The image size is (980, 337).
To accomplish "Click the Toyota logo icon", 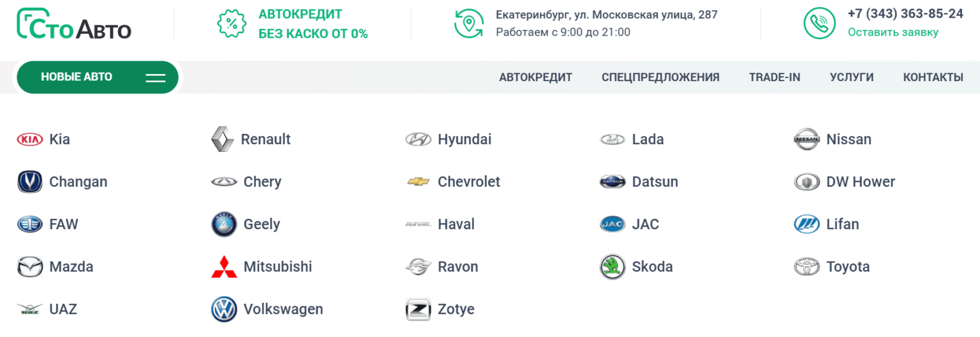I will tap(806, 267).
